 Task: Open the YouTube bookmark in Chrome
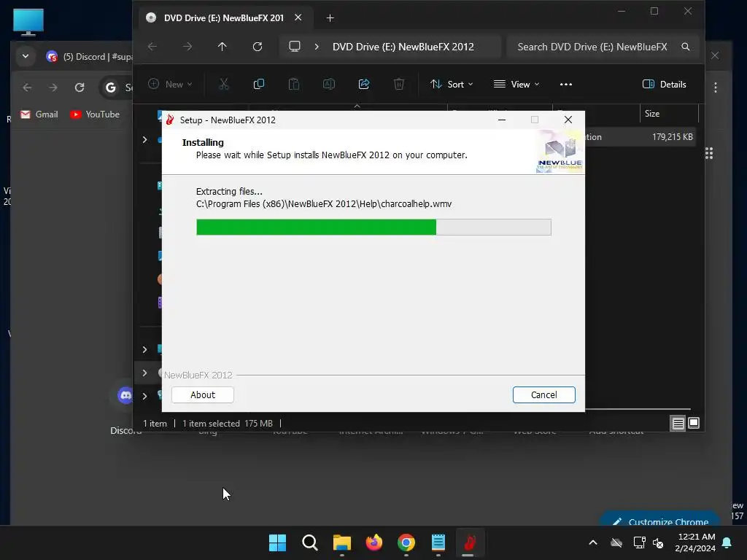[x=95, y=114]
